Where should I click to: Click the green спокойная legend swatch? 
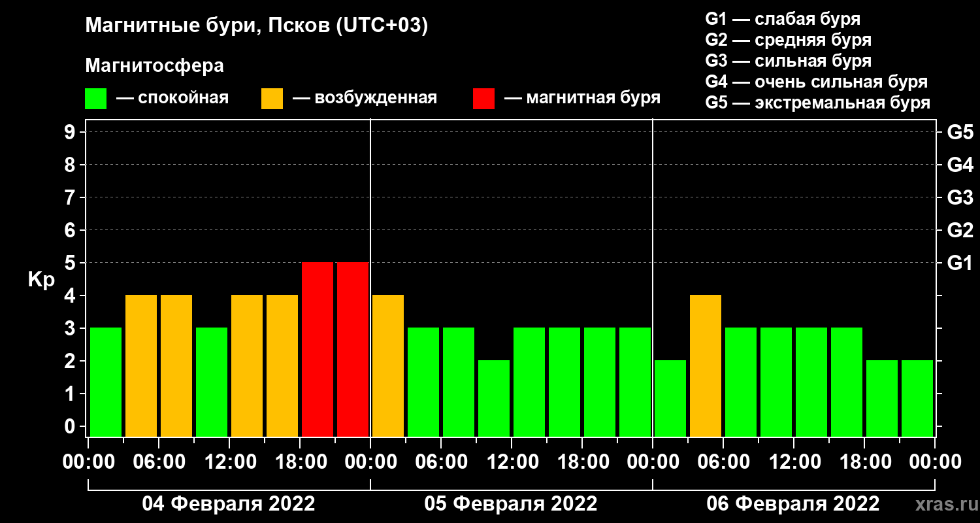(95, 99)
